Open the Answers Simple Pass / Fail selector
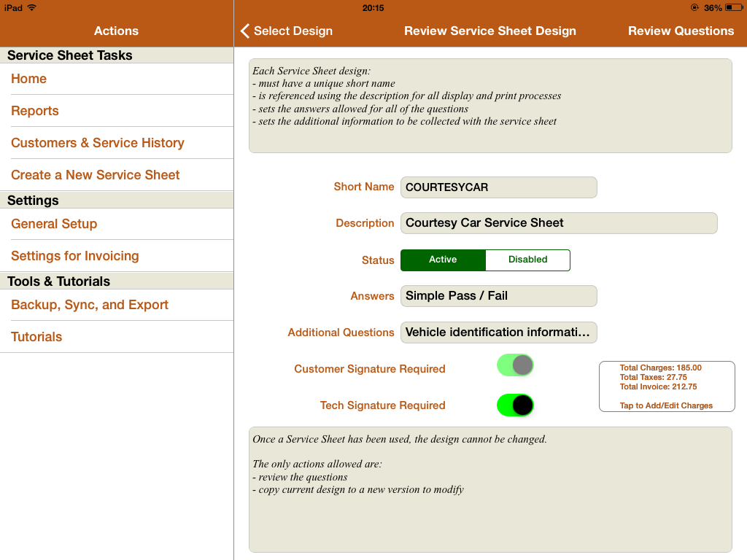 (498, 296)
